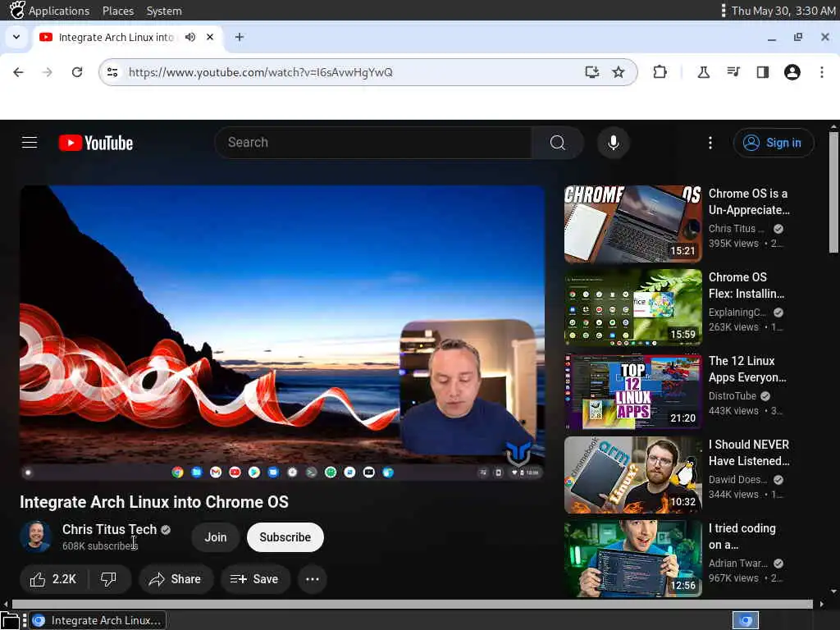
Task: Open the Places menu
Action: [118, 11]
